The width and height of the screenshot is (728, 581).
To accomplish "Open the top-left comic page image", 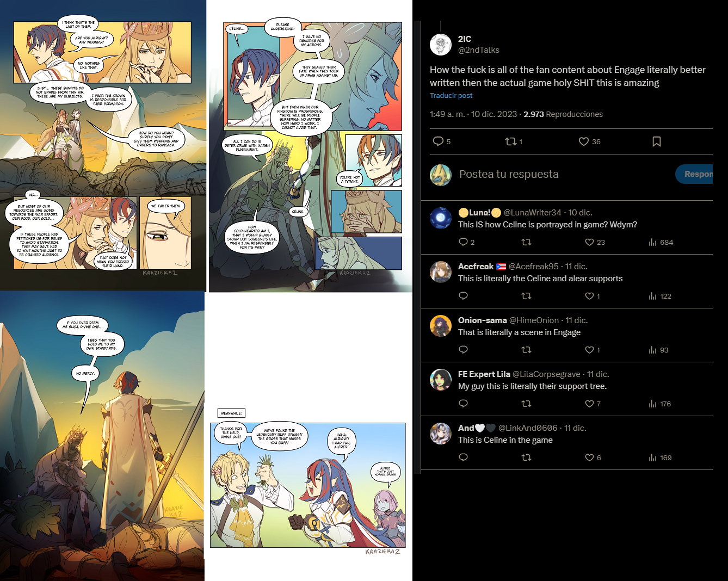I will tap(103, 145).
